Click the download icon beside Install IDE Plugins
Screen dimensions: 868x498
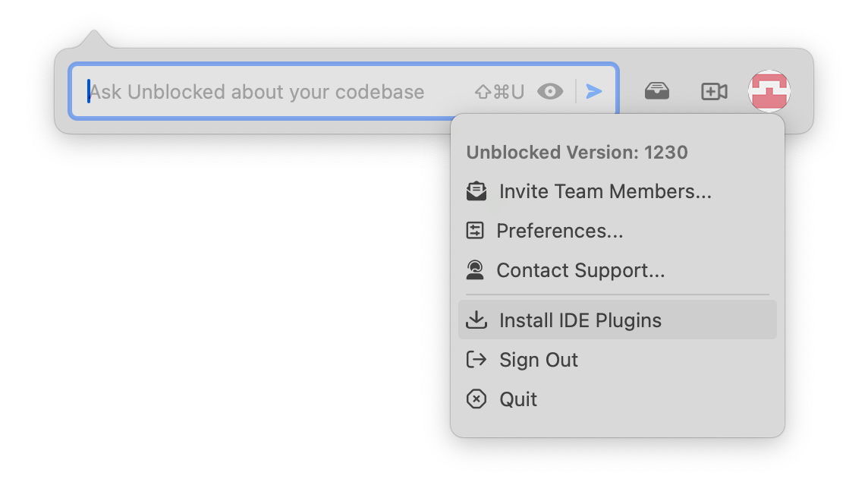click(x=476, y=320)
